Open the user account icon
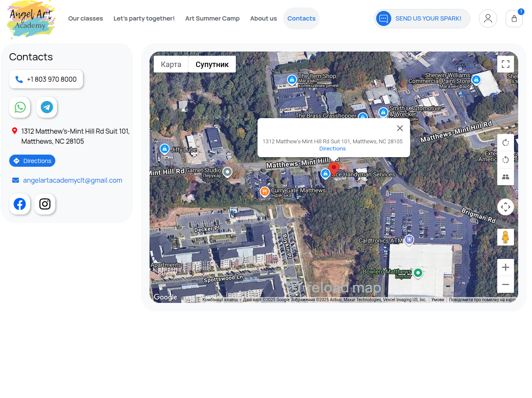The height and width of the screenshot is (398, 532). (488, 18)
